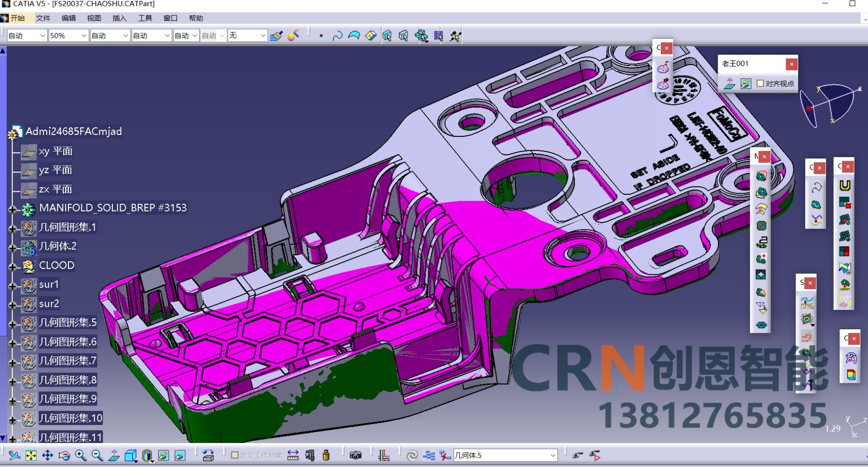868x467 pixels.
Task: Open the 帮助 menu
Action: tap(196, 18)
